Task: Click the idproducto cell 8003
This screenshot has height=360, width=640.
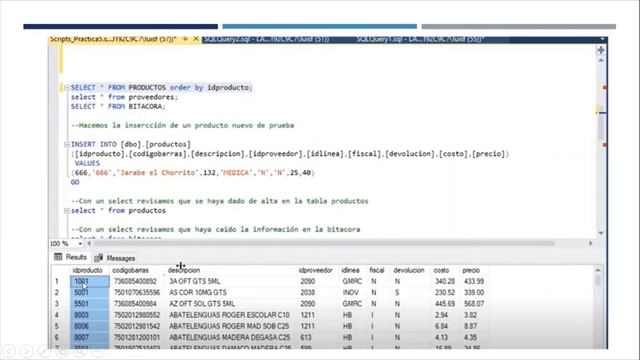Action: [90, 315]
